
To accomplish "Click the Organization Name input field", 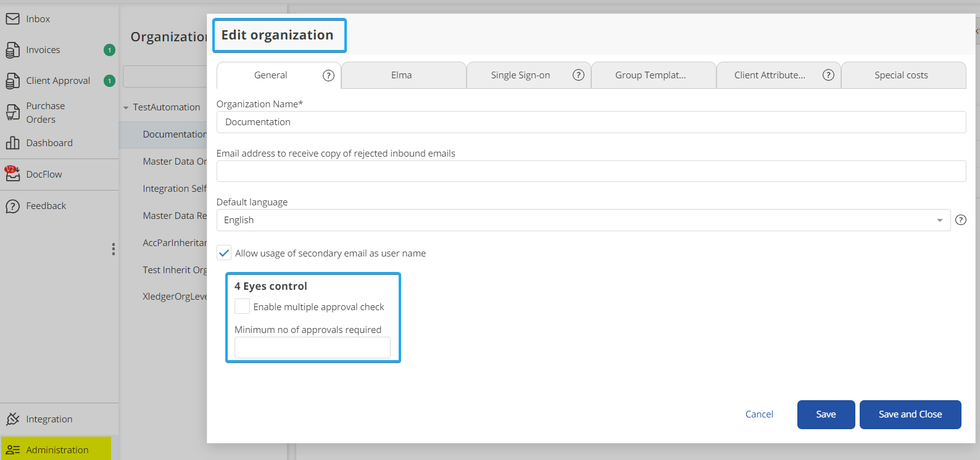I will pos(591,122).
